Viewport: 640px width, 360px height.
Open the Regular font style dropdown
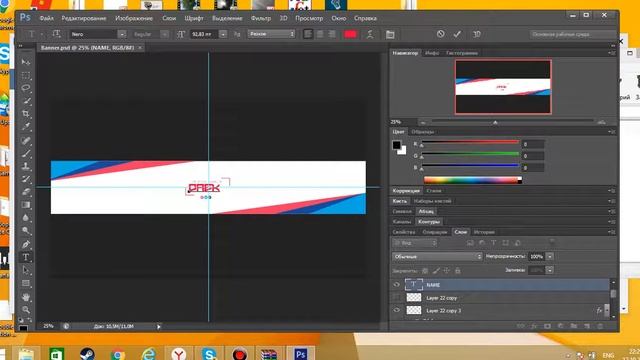[x=164, y=34]
